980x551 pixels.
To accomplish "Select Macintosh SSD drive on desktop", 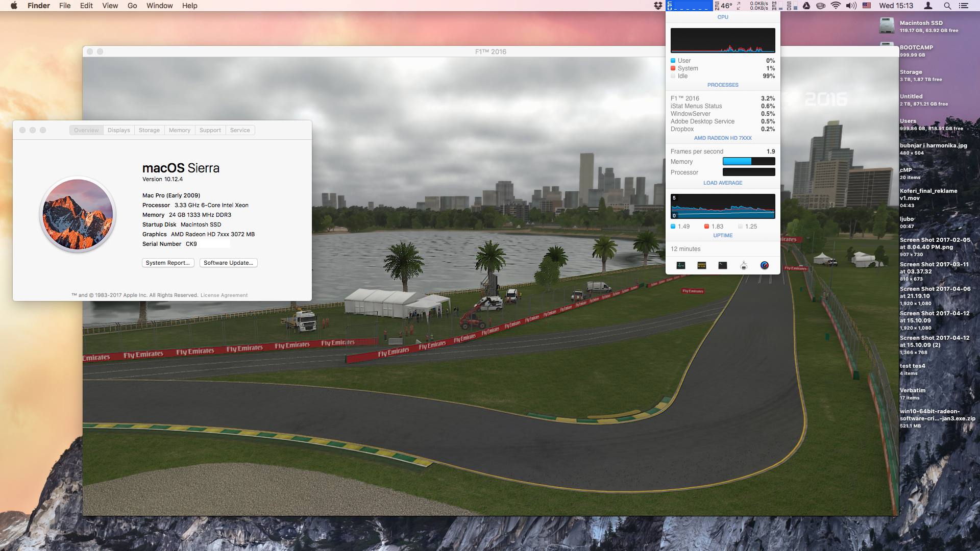I will pyautogui.click(x=887, y=26).
